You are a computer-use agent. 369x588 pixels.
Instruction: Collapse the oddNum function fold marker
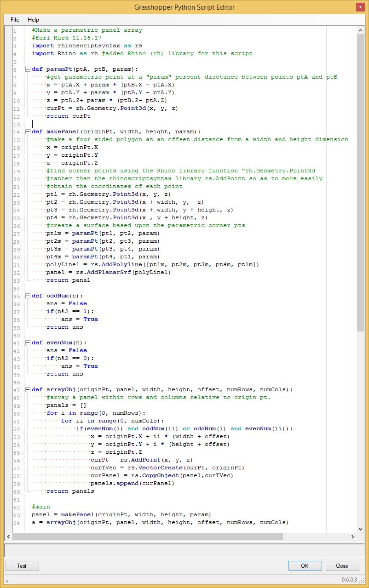click(x=28, y=296)
